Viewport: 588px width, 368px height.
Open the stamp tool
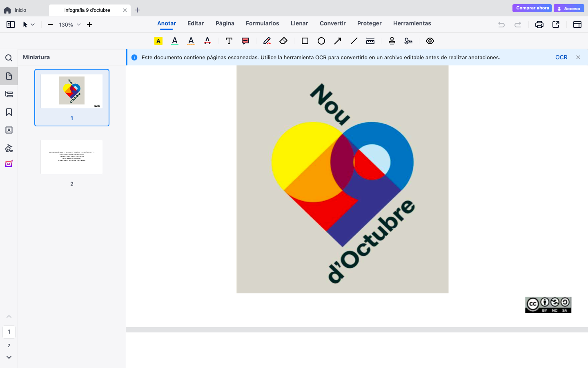tap(392, 41)
